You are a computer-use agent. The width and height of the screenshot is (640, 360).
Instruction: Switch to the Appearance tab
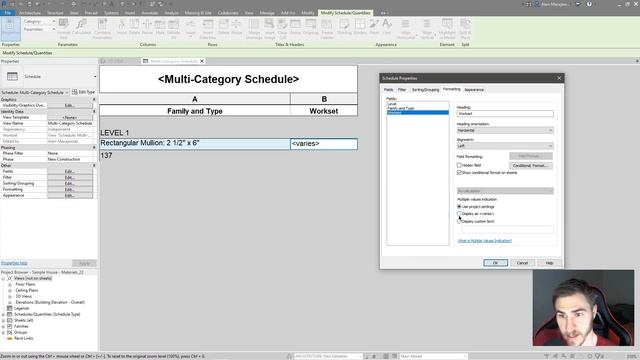[x=474, y=90]
